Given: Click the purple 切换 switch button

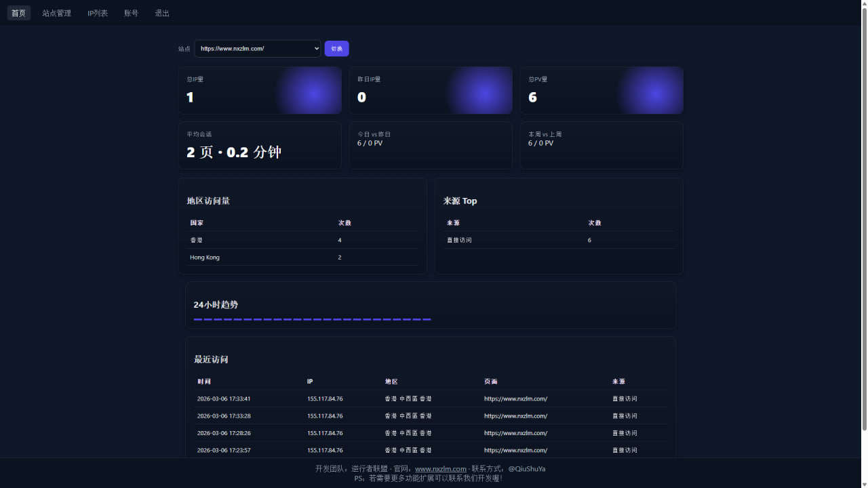Looking at the screenshot, I should [336, 48].
